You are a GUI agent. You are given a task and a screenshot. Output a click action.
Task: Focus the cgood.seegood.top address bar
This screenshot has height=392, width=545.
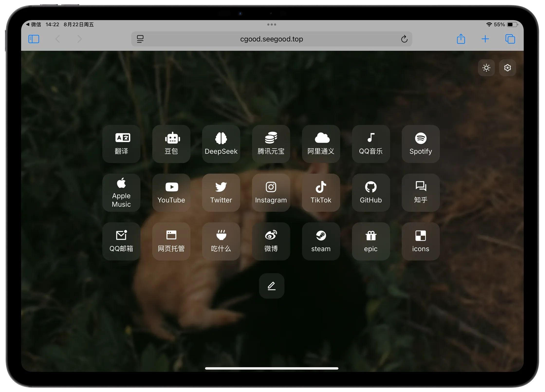pos(271,39)
